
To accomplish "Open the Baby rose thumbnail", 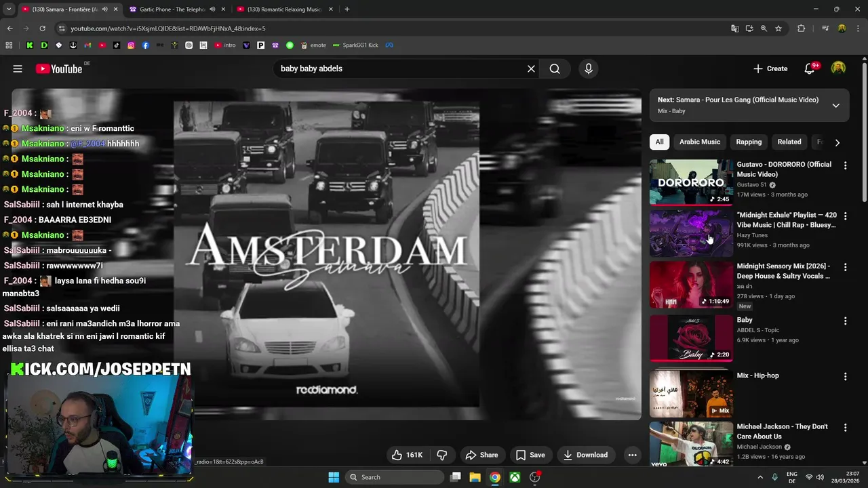I will [x=691, y=338].
